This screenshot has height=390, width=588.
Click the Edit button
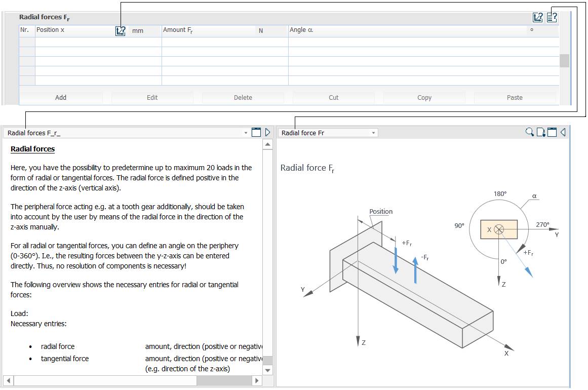152,97
